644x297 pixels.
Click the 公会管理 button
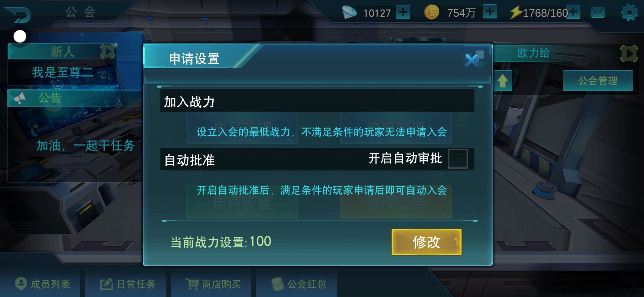pos(598,81)
